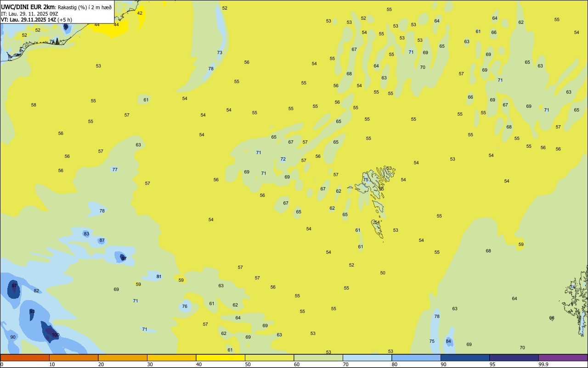
Task: Click the "30" legend tick label
Action: point(150,364)
